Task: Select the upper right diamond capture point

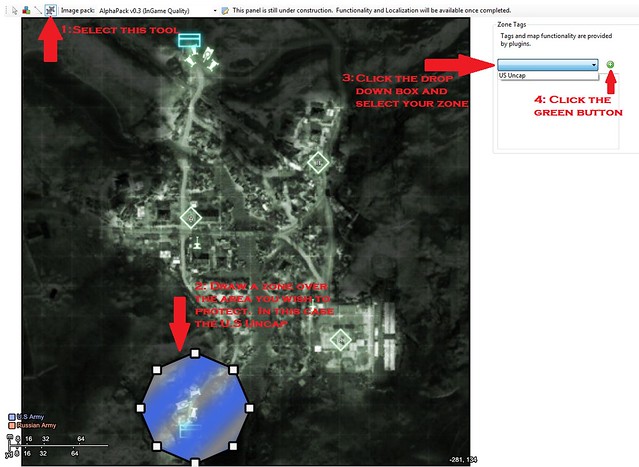Action: tap(318, 163)
